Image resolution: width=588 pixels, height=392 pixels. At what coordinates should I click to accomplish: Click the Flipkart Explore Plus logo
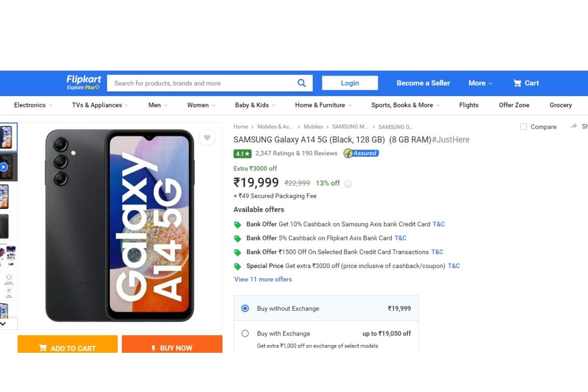[x=84, y=82]
